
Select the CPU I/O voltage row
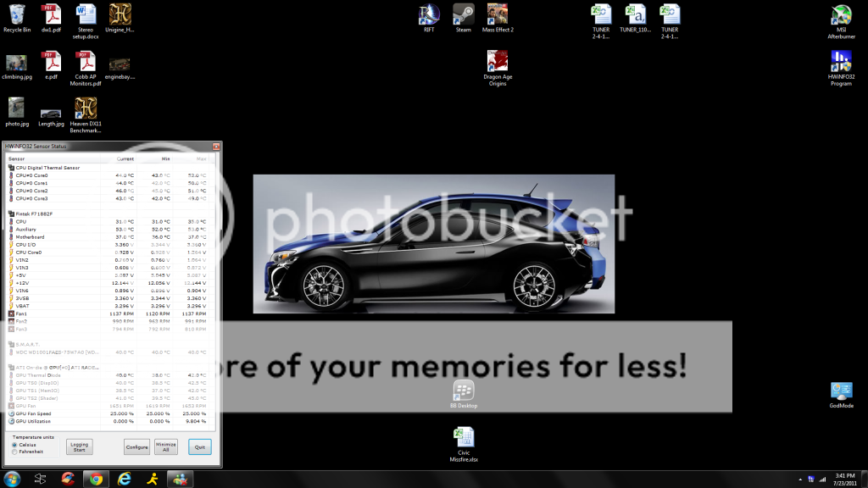(x=108, y=245)
